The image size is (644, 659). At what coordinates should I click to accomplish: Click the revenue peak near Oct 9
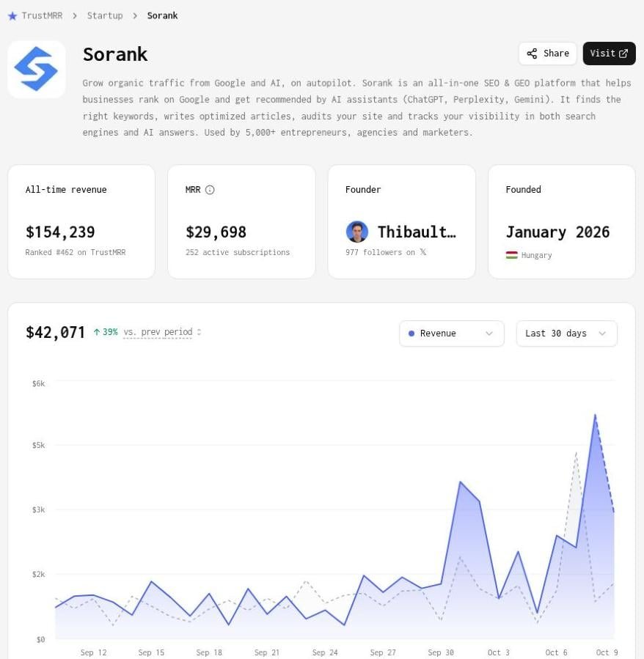(595, 415)
